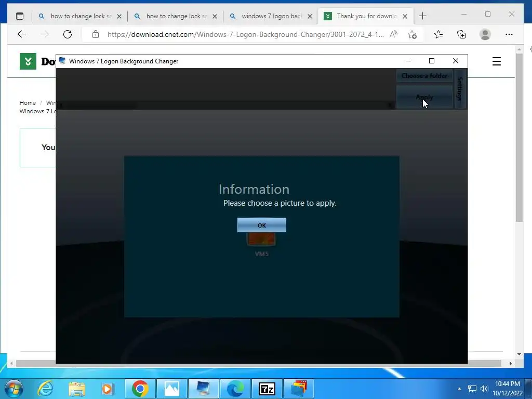Open Google Chrome from taskbar
The image size is (532, 399).
click(140, 389)
